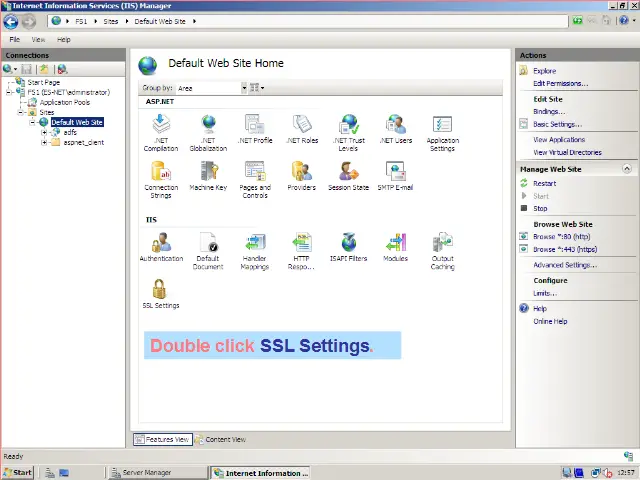Click the Refresh Page icon in address toolbar
The image size is (640, 480).
[577, 20]
